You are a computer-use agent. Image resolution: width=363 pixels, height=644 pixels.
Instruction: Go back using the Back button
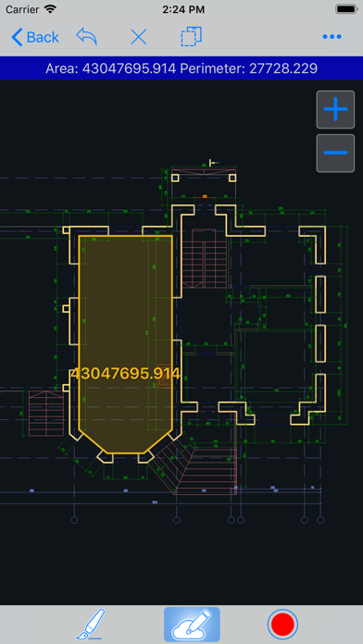pos(35,37)
